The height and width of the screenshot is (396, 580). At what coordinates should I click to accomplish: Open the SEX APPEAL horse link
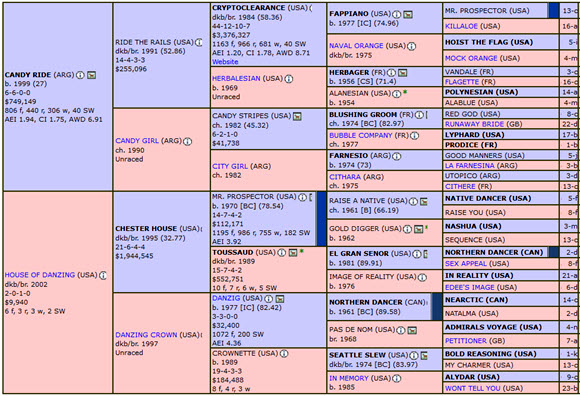click(x=466, y=264)
